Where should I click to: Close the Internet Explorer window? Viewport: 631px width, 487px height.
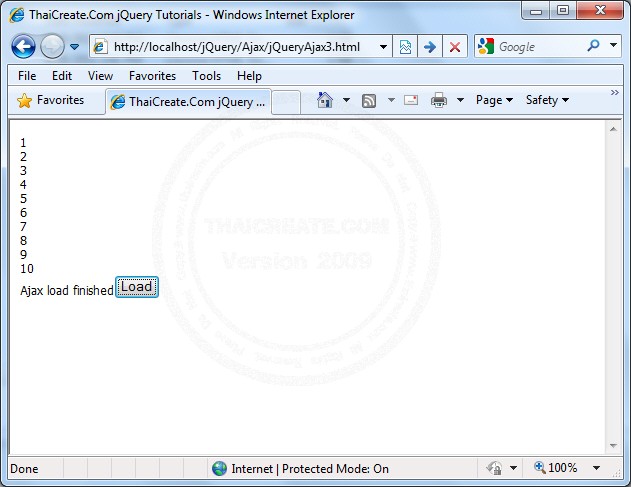pyautogui.click(x=600, y=10)
